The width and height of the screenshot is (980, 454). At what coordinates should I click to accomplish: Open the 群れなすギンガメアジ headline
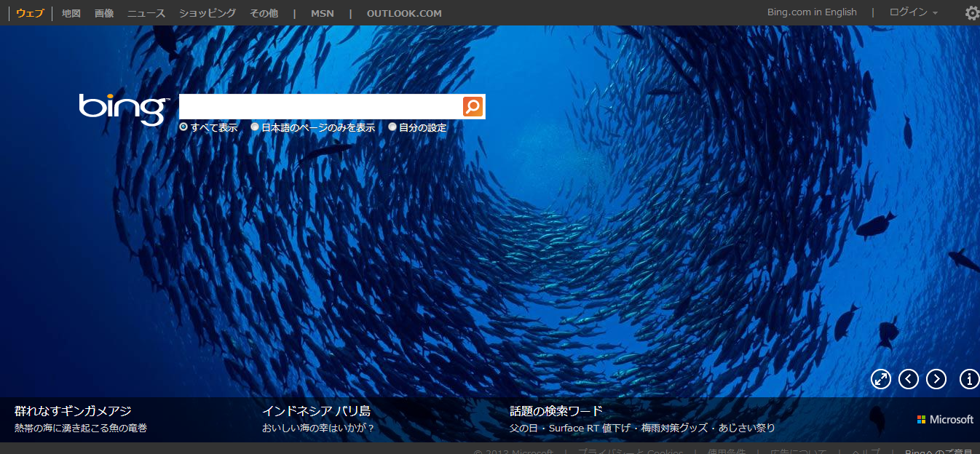73,411
